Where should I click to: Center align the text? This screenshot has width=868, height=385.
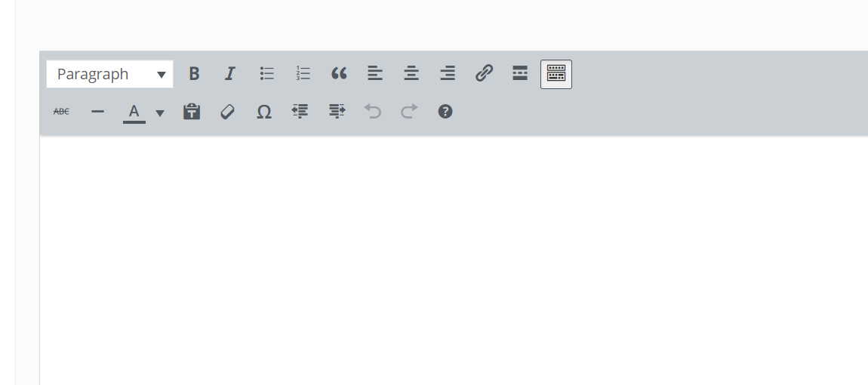(411, 74)
